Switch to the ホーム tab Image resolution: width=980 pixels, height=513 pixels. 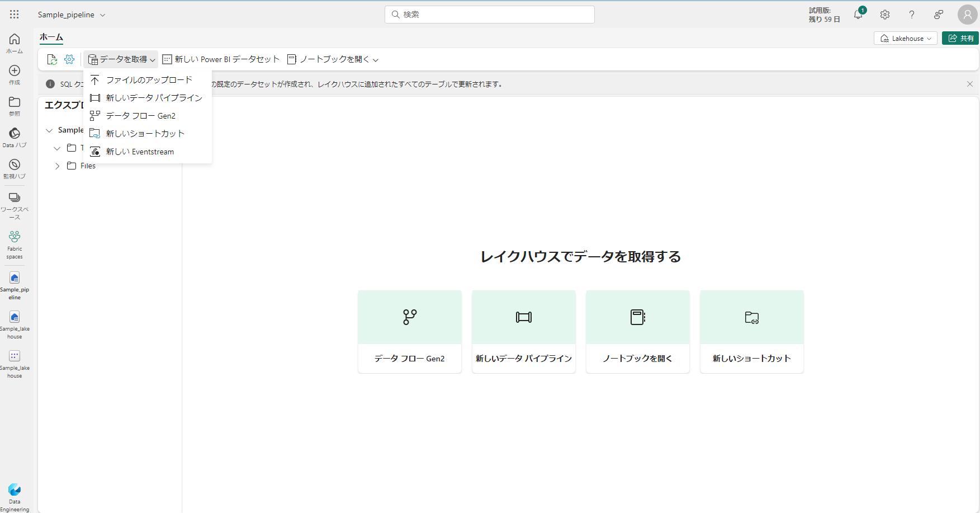point(51,37)
